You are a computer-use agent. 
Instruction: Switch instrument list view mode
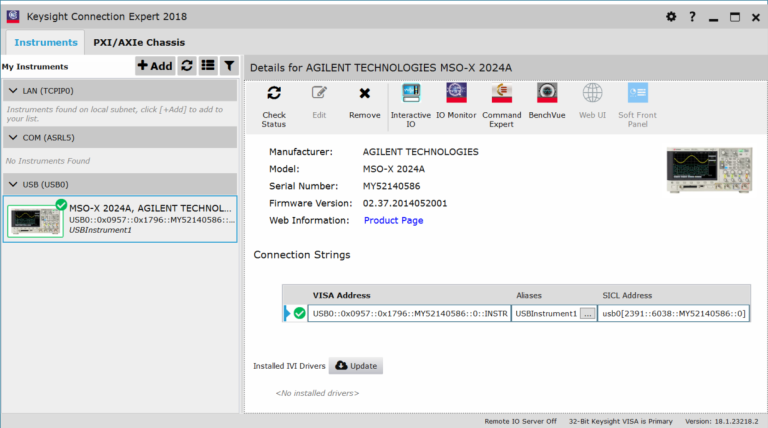(x=208, y=66)
